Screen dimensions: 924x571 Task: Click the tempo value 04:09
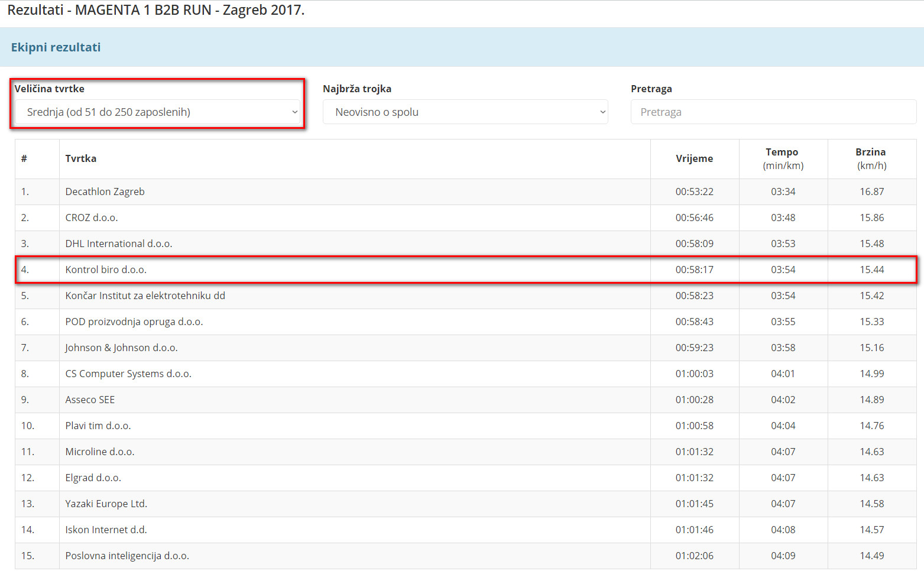pyautogui.click(x=783, y=556)
